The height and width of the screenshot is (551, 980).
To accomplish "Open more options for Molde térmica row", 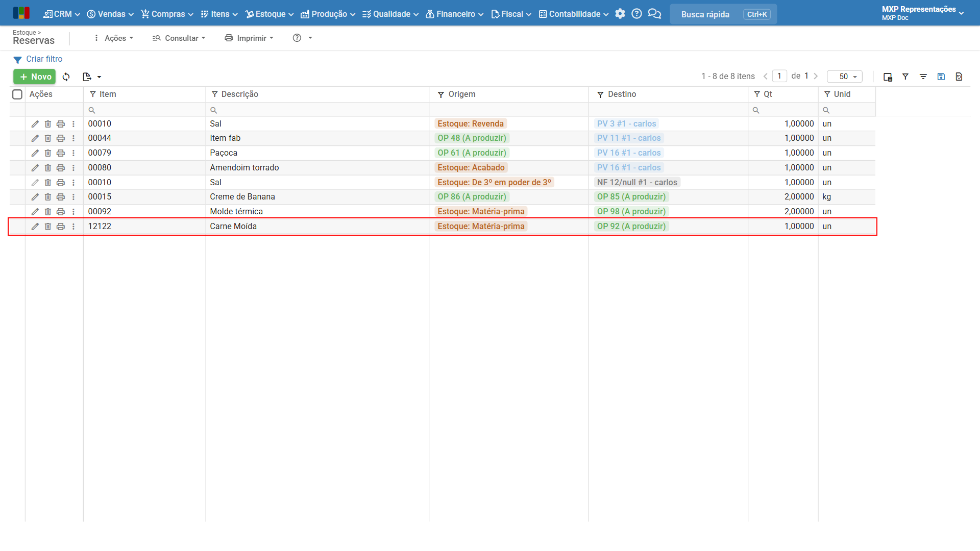I will 73,212.
